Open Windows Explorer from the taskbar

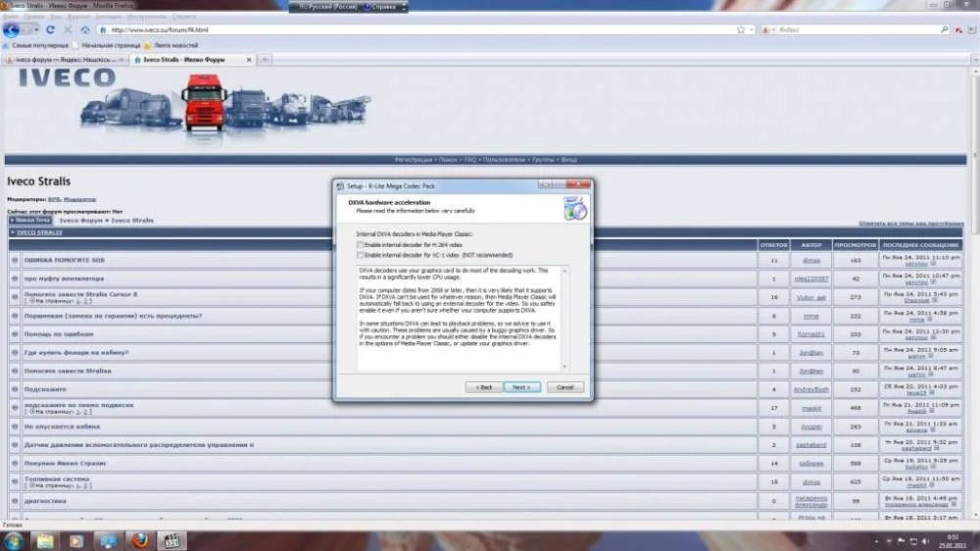[x=45, y=541]
